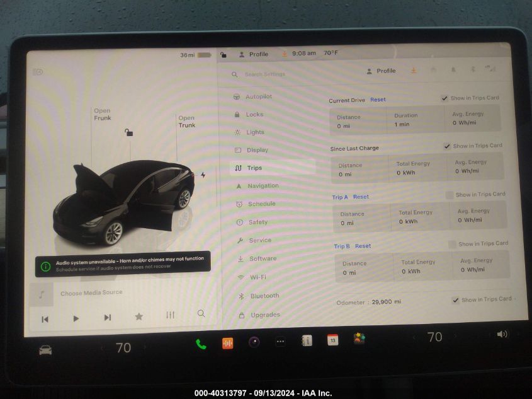Decrease driver temperature with left arrow

pos(102,348)
